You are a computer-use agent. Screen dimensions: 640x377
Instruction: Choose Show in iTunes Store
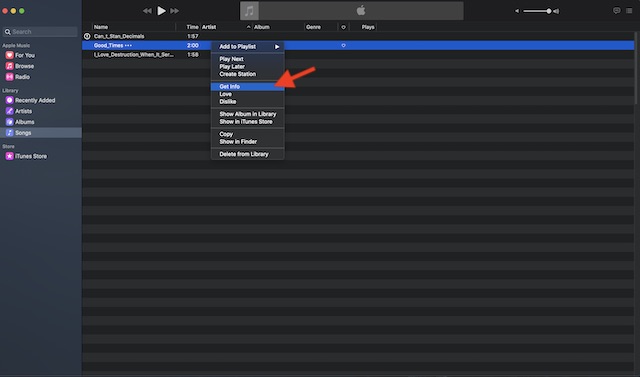point(247,122)
